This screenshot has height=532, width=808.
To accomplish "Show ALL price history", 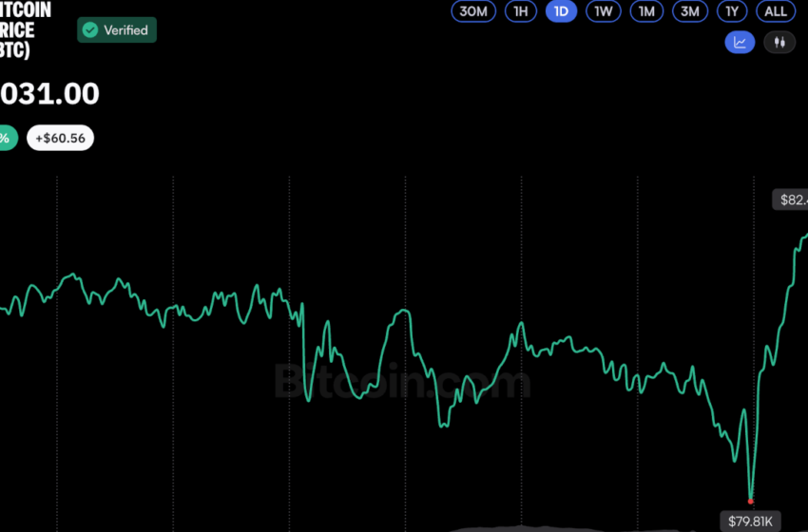I will click(x=775, y=11).
